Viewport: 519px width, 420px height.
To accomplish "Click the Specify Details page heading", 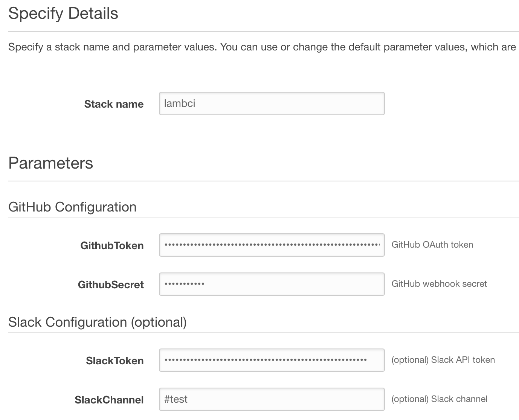I will coord(63,14).
